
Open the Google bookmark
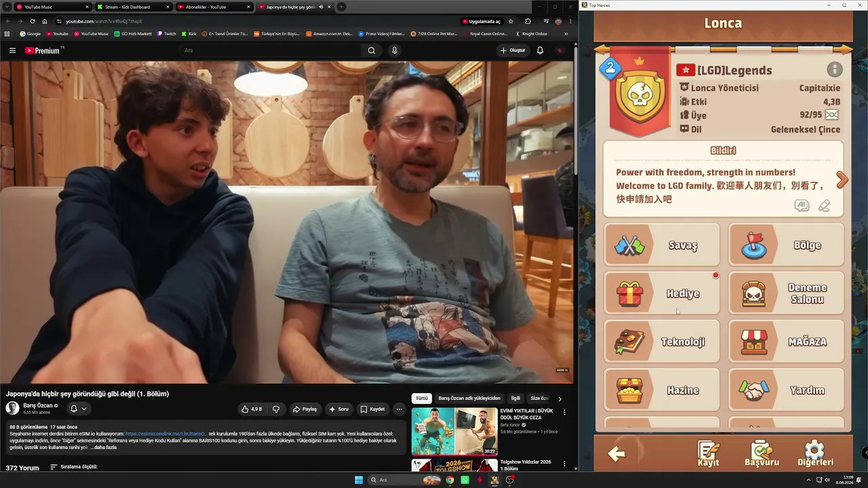click(30, 33)
